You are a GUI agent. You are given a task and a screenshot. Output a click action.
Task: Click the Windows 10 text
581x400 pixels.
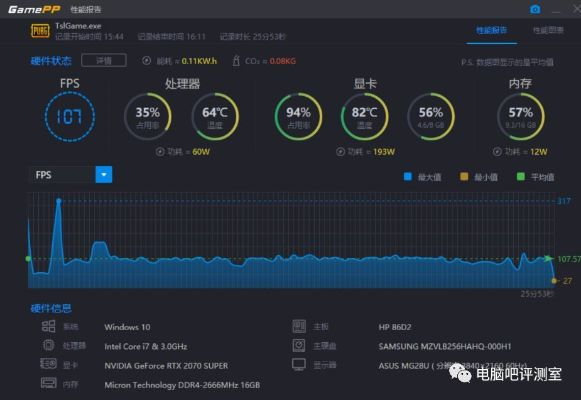(127, 327)
